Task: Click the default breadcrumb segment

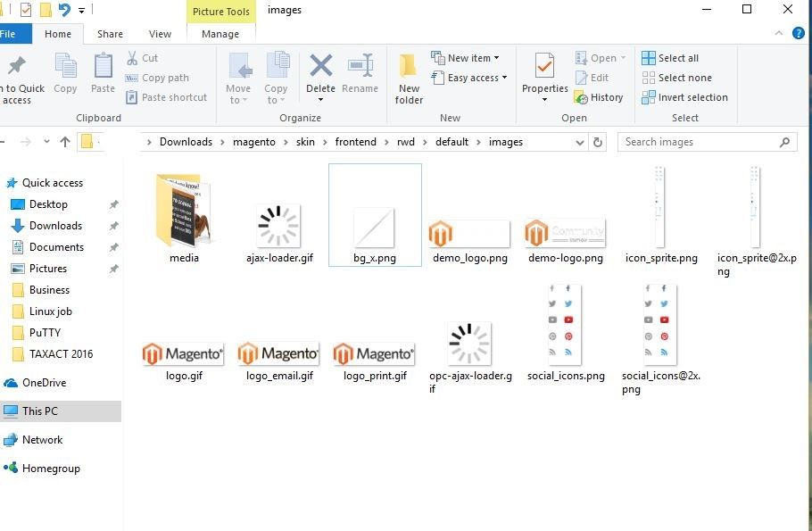Action: tap(452, 142)
